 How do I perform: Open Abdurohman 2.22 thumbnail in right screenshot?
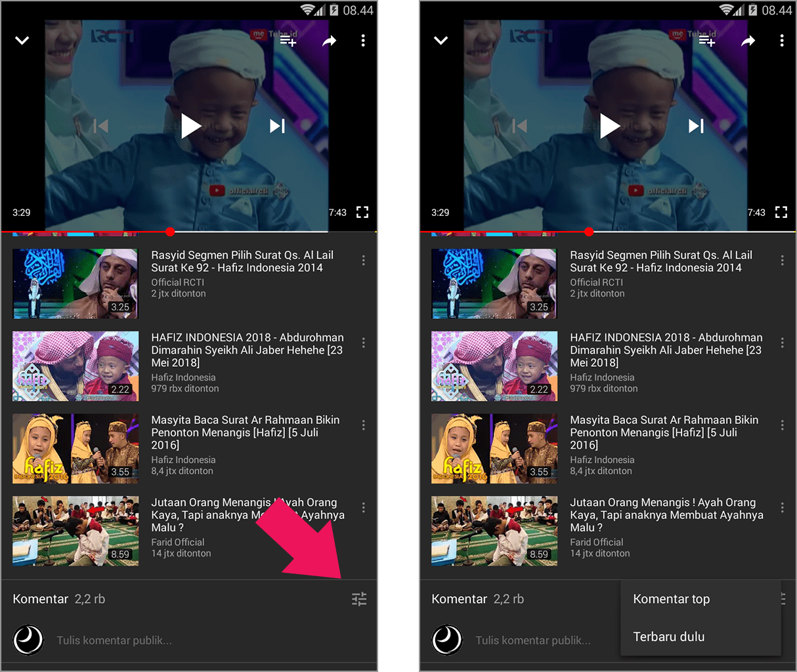point(494,366)
